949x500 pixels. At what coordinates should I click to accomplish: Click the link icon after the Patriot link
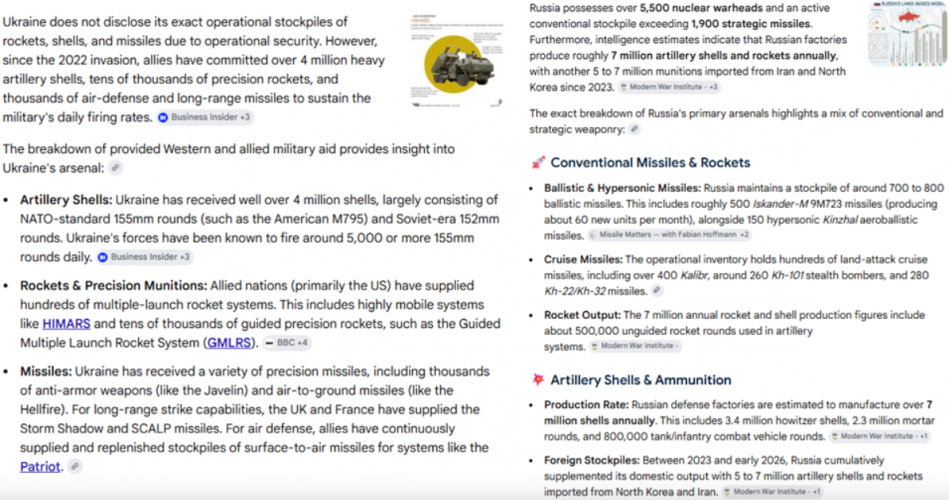(x=74, y=467)
